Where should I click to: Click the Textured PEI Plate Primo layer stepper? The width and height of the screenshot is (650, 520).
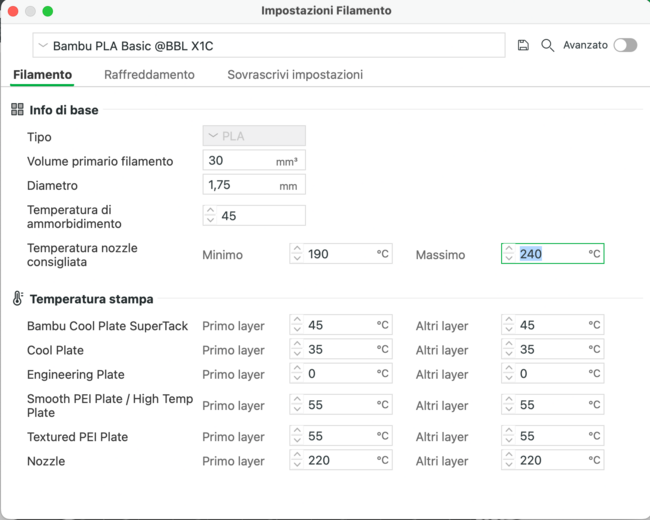pyautogui.click(x=297, y=436)
